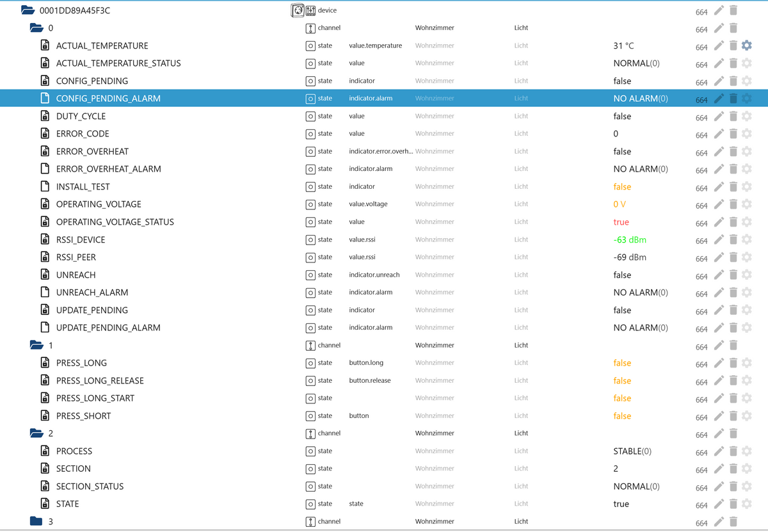
Task: Click the 664 permission value of UNREACH
Action: click(x=701, y=277)
